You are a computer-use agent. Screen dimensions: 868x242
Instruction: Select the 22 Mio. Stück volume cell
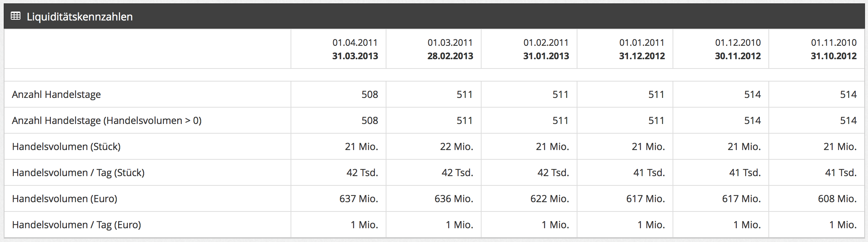point(457,147)
